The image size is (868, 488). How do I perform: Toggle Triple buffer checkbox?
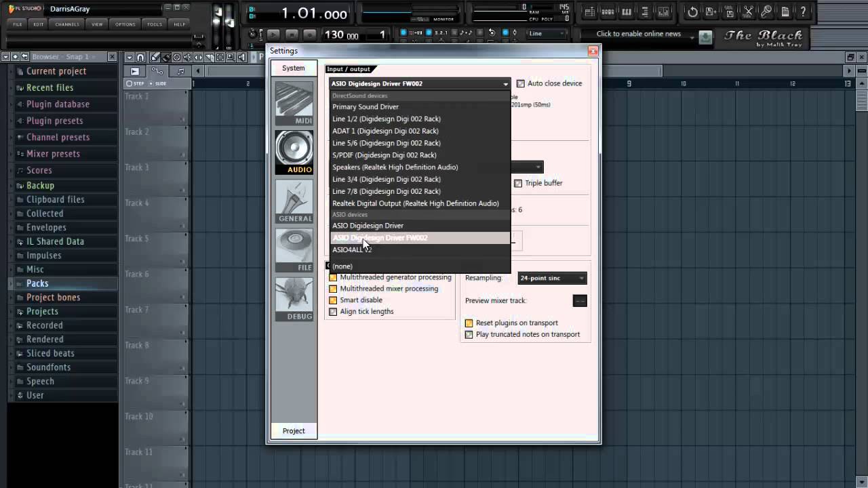[x=518, y=183]
